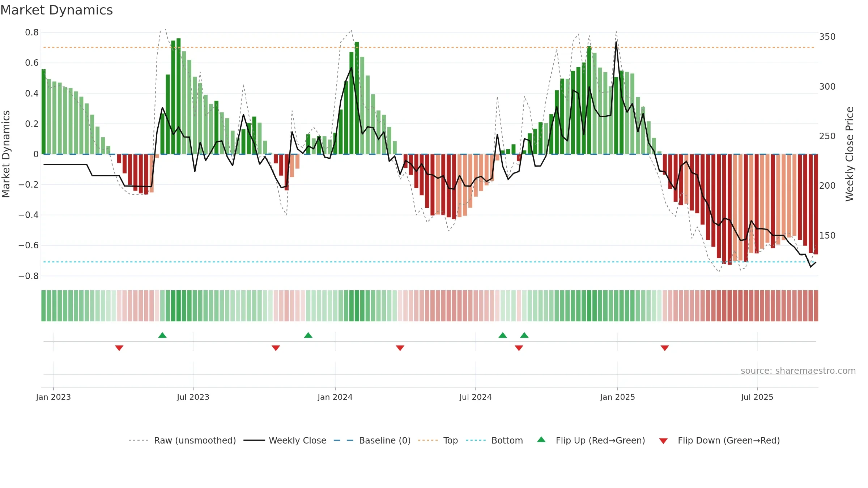Image resolution: width=868 pixels, height=488 pixels.
Task: Click the '200' right axis price label
Action: coord(827,186)
